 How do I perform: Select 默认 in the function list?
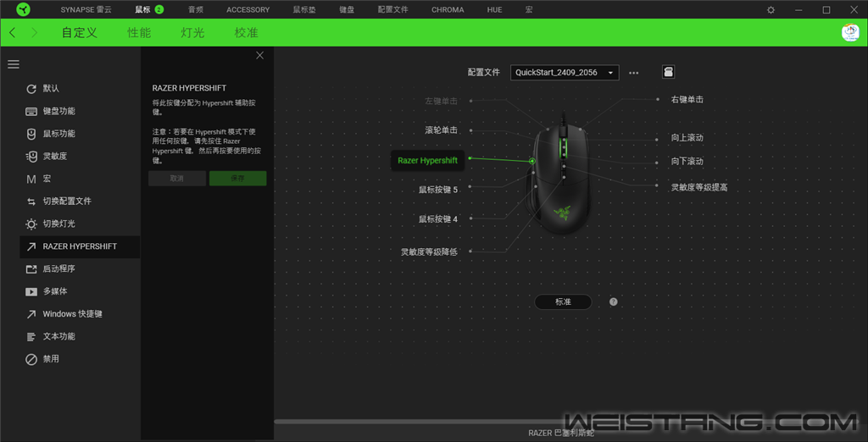click(x=80, y=89)
